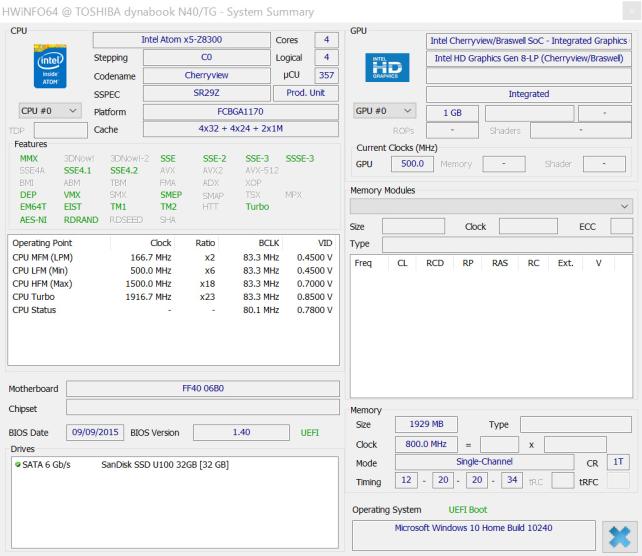Click the BIOS Date field showing 09/09/2015
This screenshot has height=556, width=642.
(x=95, y=432)
